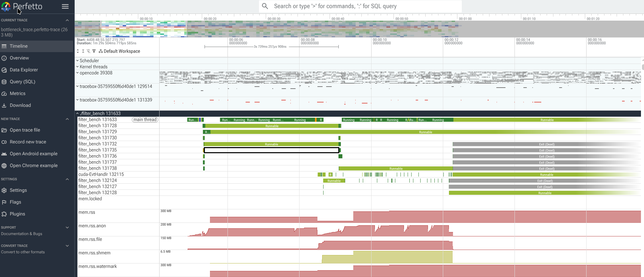The height and width of the screenshot is (277, 644).
Task: Click the filter_bench 131738 track name
Action: coord(97,168)
